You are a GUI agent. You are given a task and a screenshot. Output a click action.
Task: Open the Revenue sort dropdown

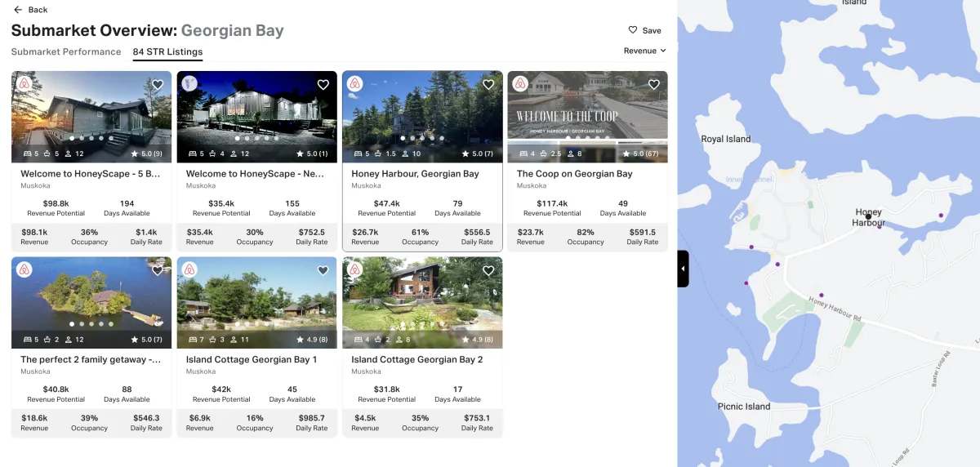point(644,51)
